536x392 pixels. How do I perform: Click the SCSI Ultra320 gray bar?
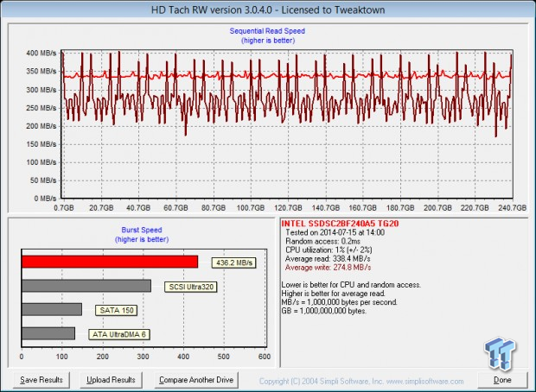click(86, 286)
